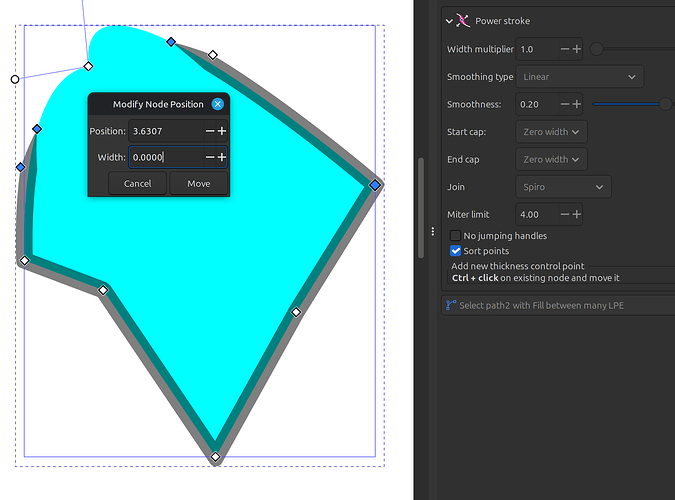Decrease the Miter limit value
This screenshot has height=500, width=675.
tap(565, 214)
